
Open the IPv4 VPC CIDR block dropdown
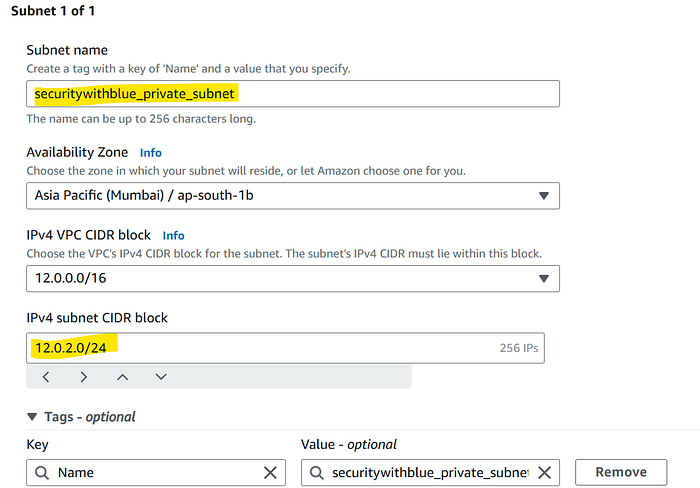[293, 279]
